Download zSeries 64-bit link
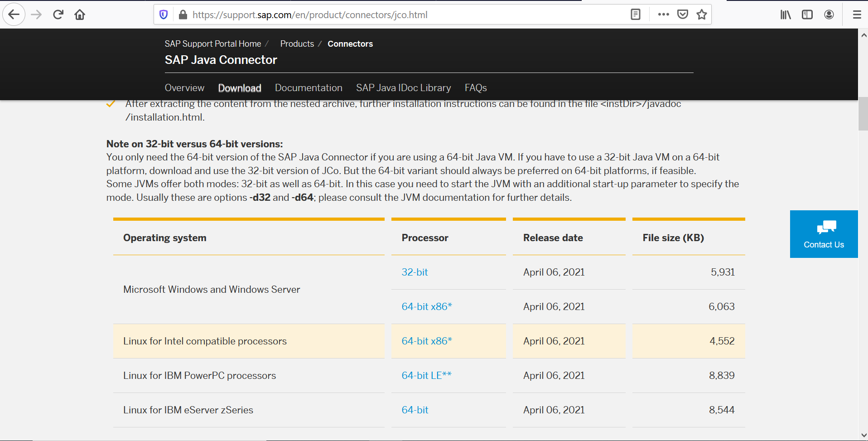The image size is (868, 441). point(415,410)
